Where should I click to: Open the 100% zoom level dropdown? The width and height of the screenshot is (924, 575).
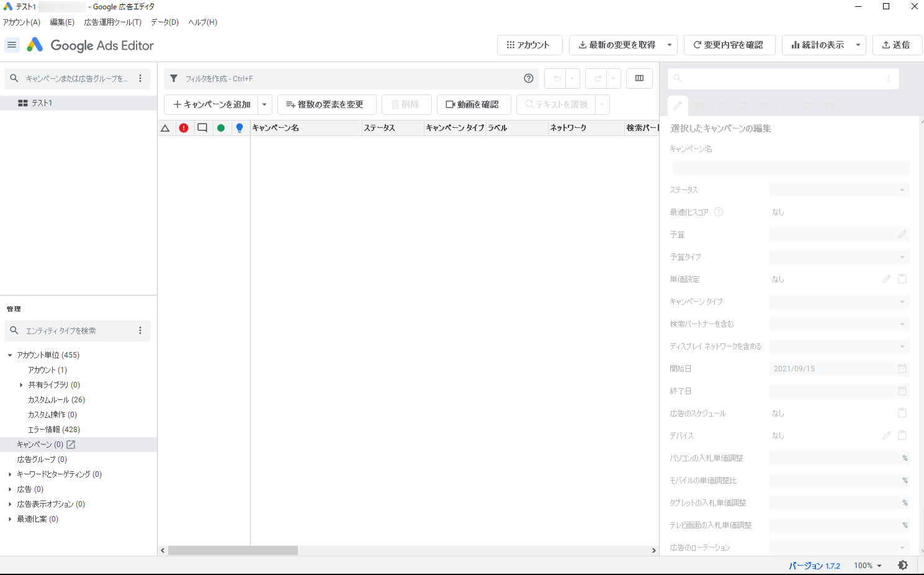pyautogui.click(x=868, y=565)
